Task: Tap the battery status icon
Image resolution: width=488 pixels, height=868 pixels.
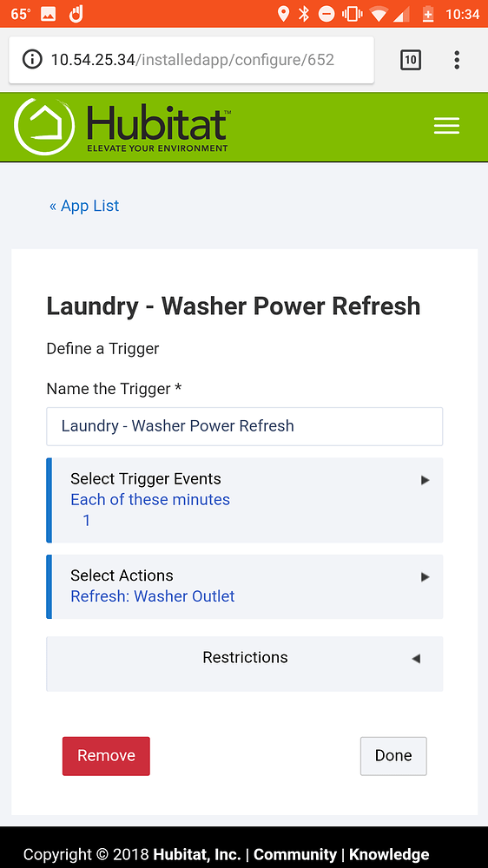Action: pos(427,14)
